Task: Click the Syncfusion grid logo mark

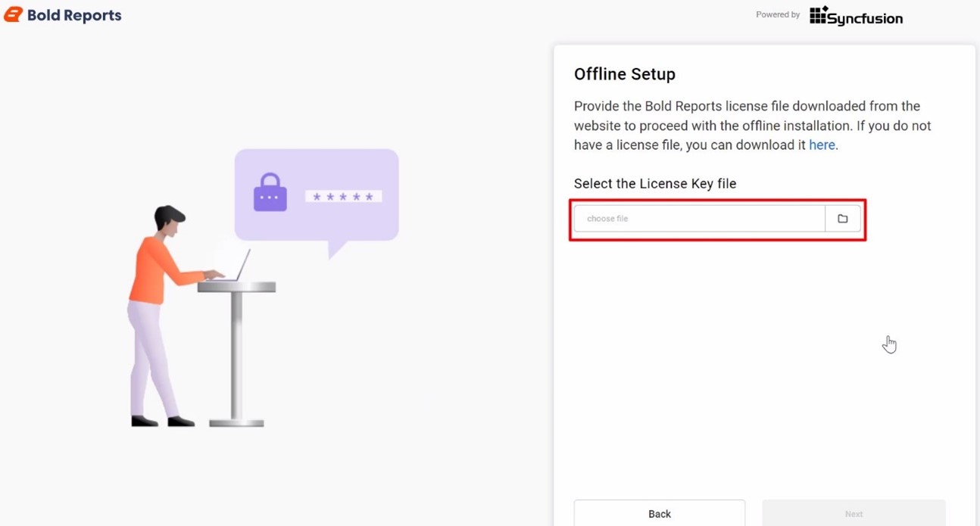Action: pos(819,15)
